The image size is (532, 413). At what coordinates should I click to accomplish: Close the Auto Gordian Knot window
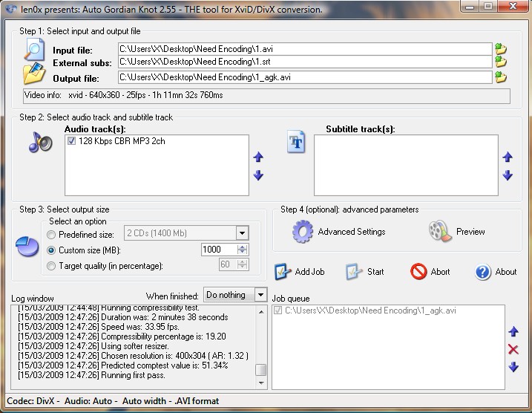point(513,7)
